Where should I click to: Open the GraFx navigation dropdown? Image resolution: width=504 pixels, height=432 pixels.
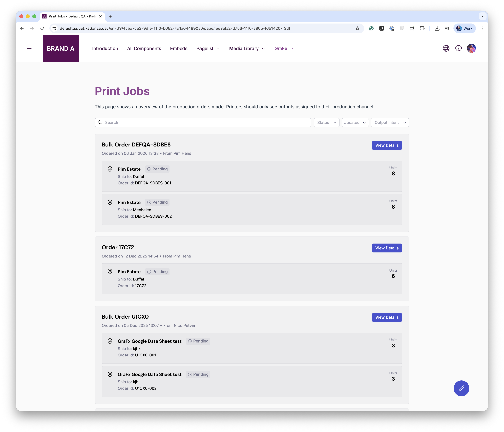click(x=284, y=49)
